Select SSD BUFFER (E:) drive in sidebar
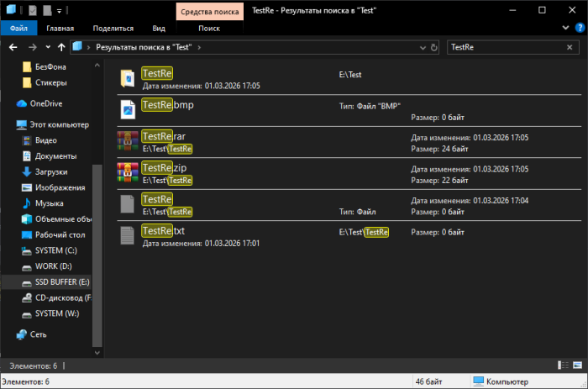 coord(61,282)
